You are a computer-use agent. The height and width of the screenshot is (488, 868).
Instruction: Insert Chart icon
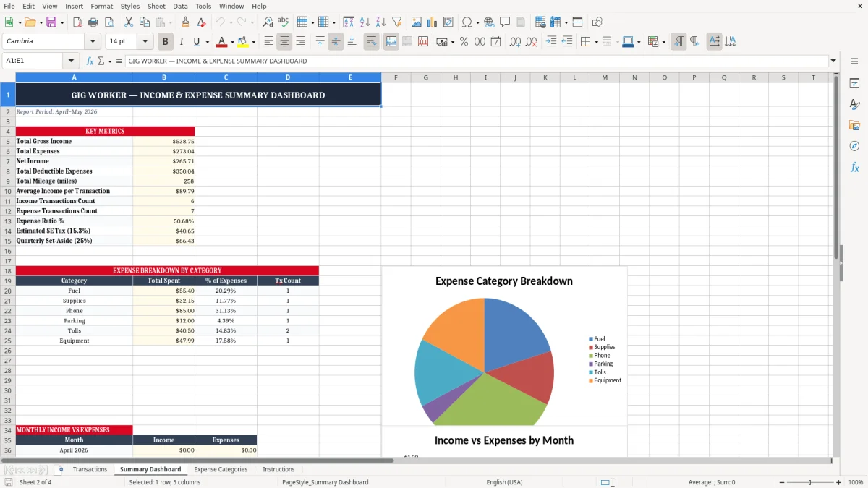coord(433,22)
